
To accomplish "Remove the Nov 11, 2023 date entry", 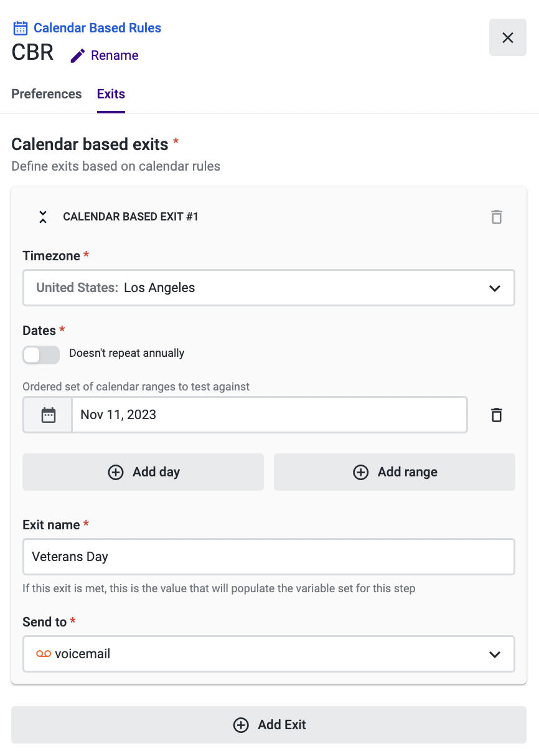I will [x=496, y=415].
